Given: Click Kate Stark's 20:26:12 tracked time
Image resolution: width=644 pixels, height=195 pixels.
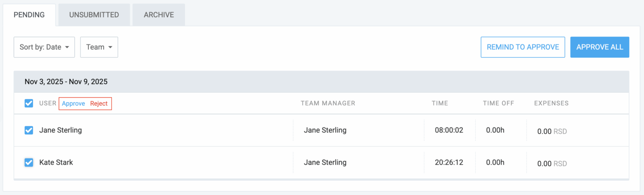Looking at the screenshot, I should 449,162.
